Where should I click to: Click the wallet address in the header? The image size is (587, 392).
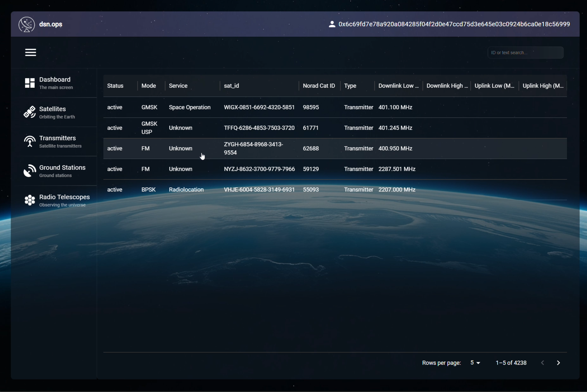click(x=454, y=24)
